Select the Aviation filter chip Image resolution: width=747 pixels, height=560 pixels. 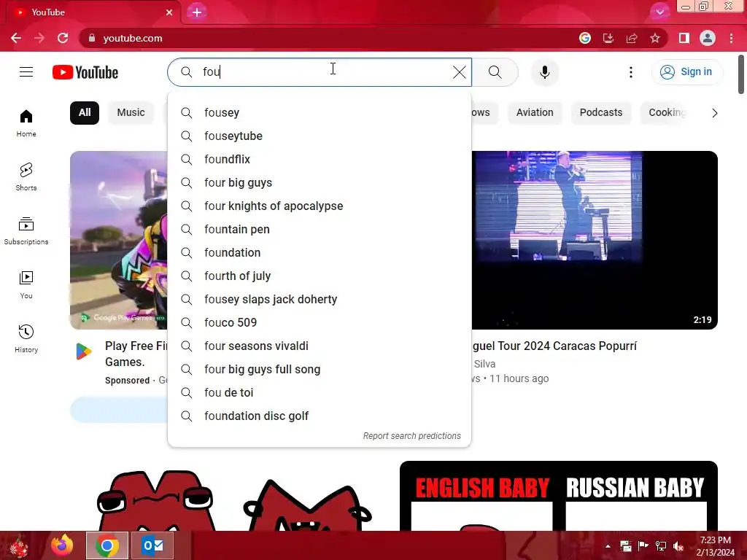tap(535, 112)
